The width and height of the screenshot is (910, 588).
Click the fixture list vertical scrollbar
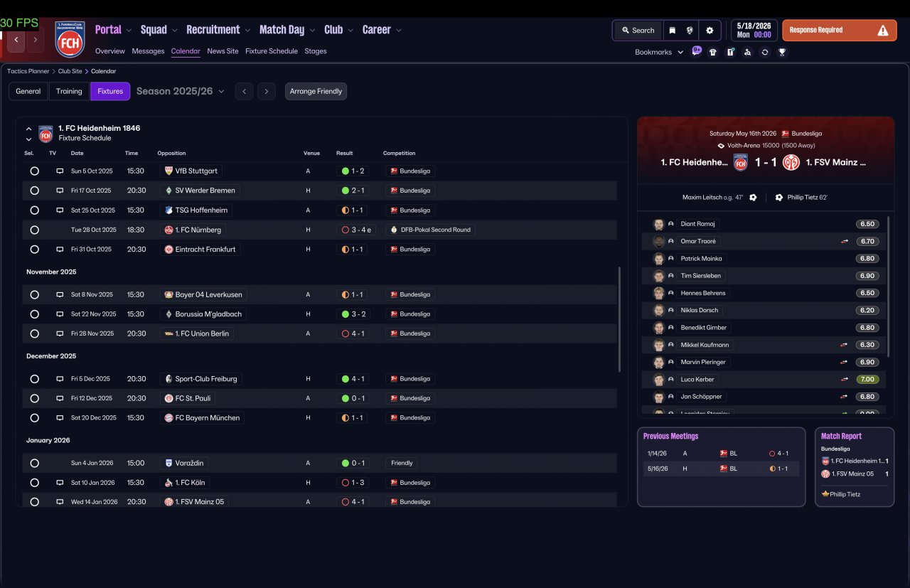pyautogui.click(x=620, y=319)
